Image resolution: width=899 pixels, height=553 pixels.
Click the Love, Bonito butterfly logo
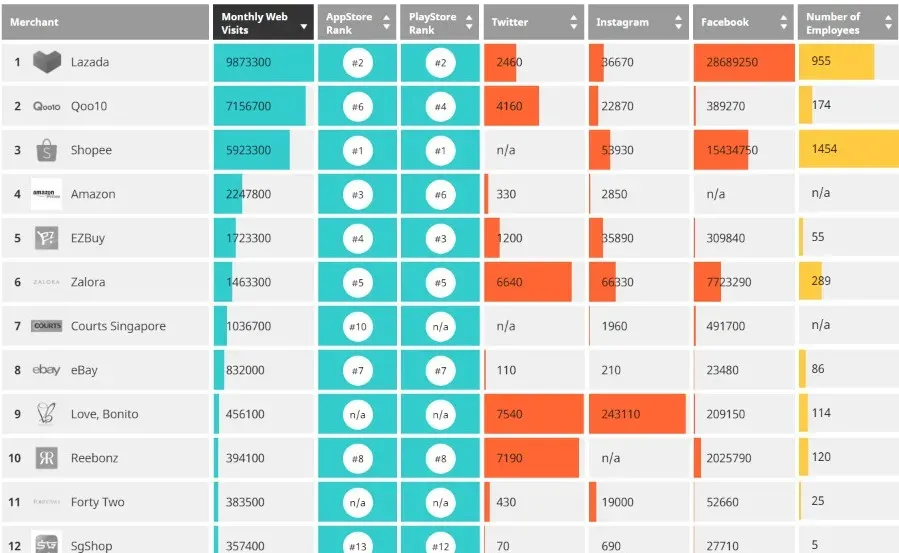pyautogui.click(x=46, y=413)
